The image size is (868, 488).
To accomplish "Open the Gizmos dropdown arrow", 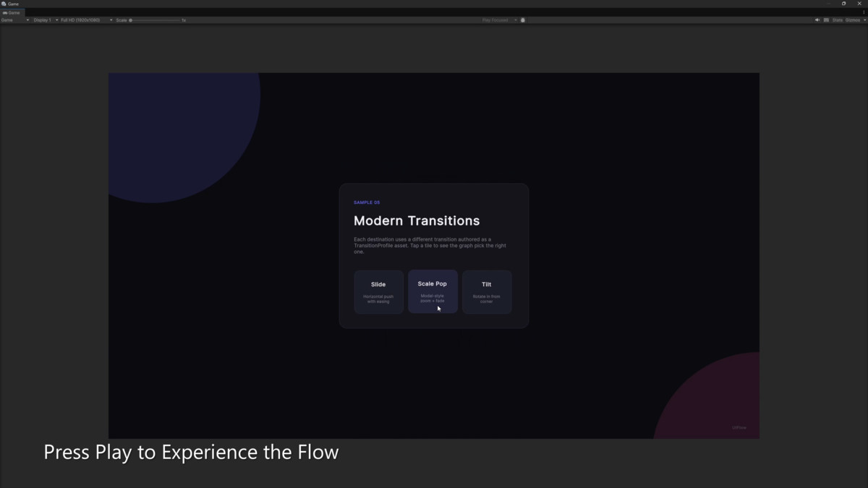I will [864, 20].
